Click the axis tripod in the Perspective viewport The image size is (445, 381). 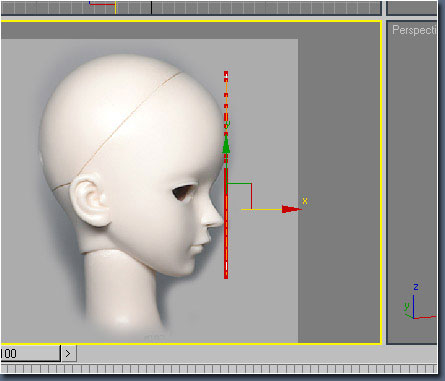point(419,303)
